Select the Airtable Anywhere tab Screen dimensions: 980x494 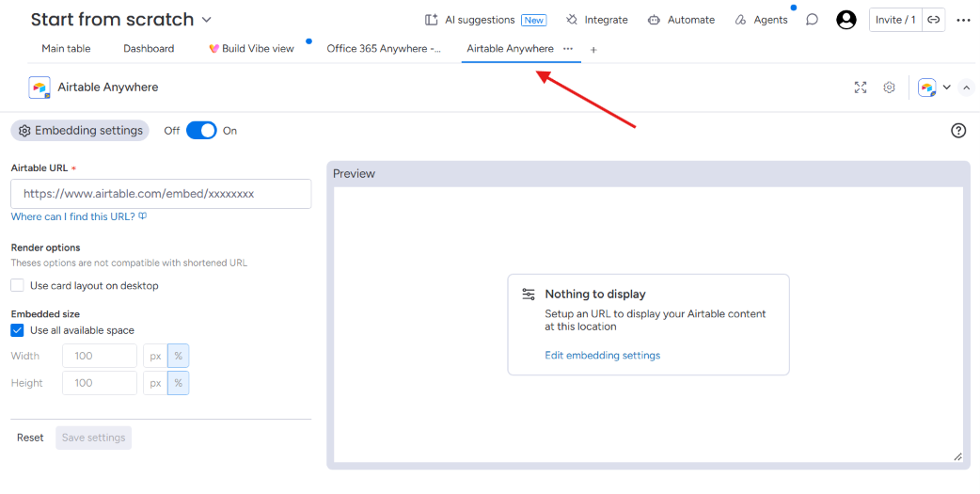coord(510,49)
